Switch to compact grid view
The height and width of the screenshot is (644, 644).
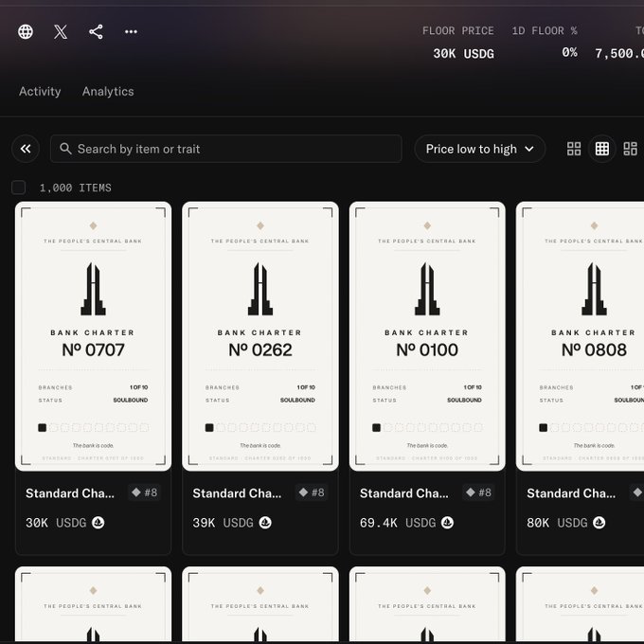pyautogui.click(x=602, y=149)
